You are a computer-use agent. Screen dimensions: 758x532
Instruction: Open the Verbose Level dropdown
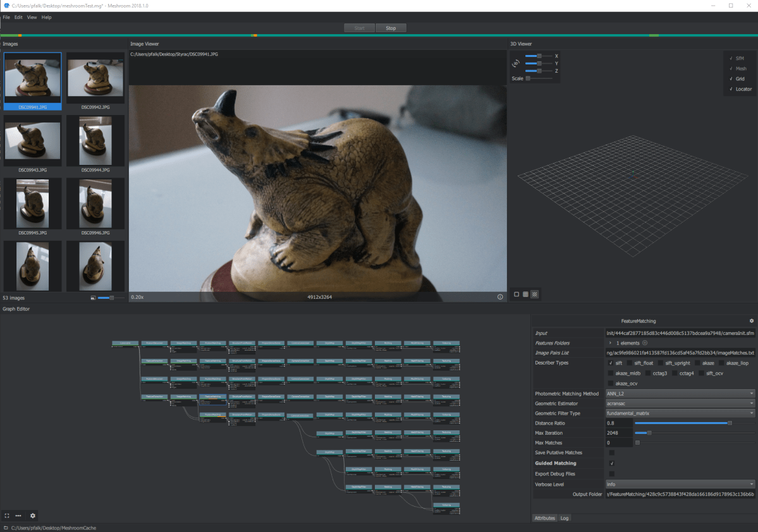tap(680, 483)
